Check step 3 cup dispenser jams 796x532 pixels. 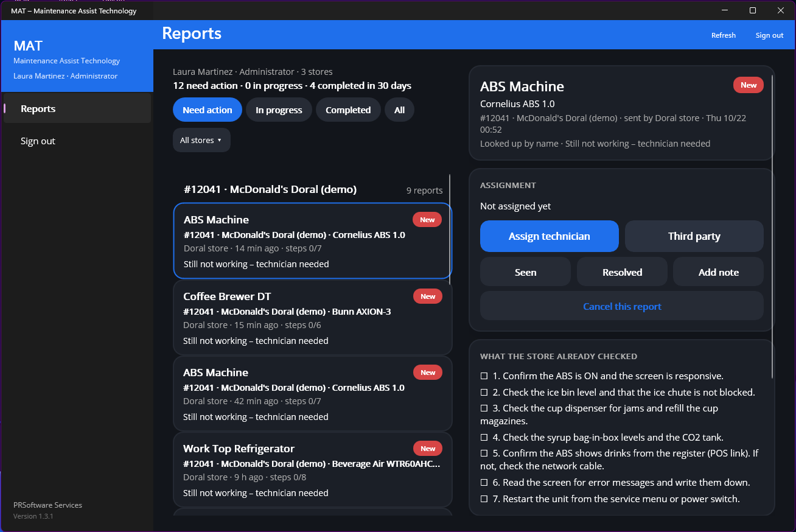(484, 408)
